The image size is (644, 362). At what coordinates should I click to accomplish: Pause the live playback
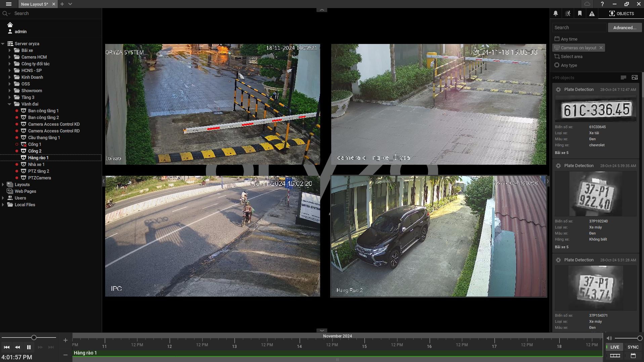[29, 347]
